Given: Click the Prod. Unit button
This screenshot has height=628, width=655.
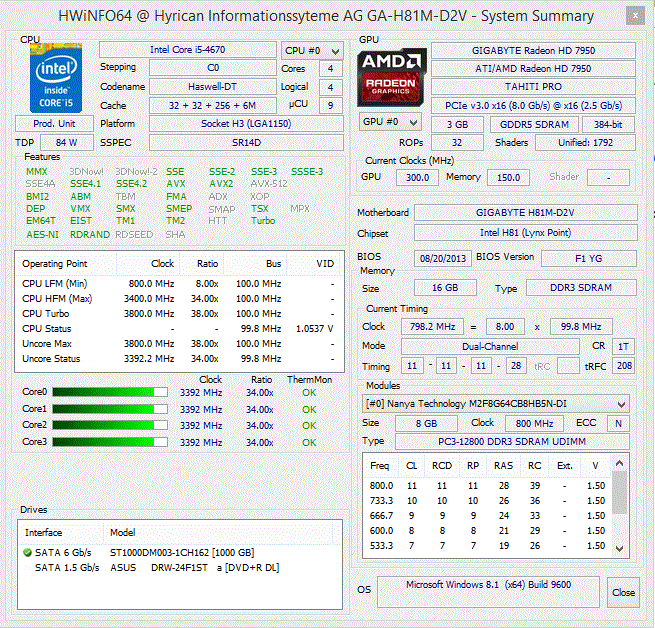Looking at the screenshot, I should coord(54,124).
